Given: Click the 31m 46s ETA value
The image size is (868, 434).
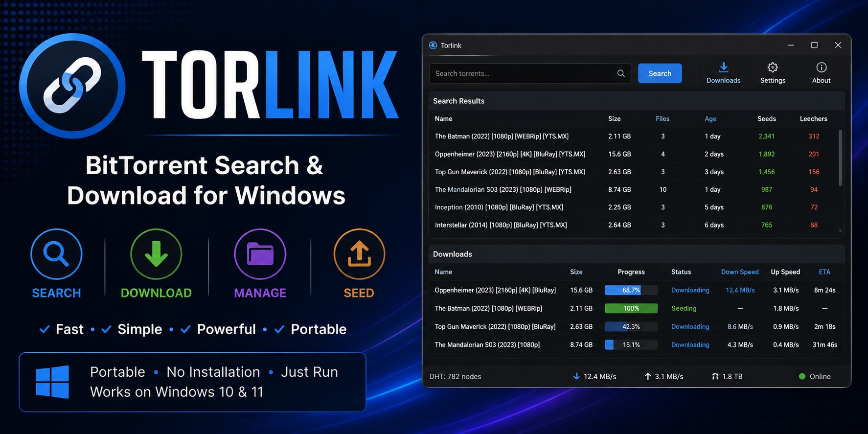Looking at the screenshot, I should point(824,344).
